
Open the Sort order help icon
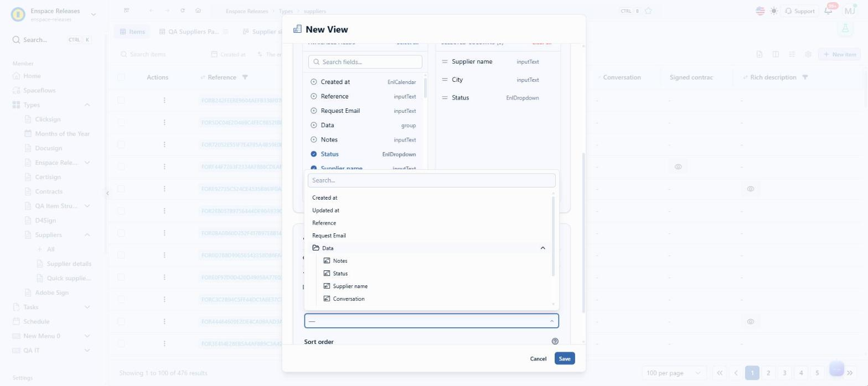(555, 342)
